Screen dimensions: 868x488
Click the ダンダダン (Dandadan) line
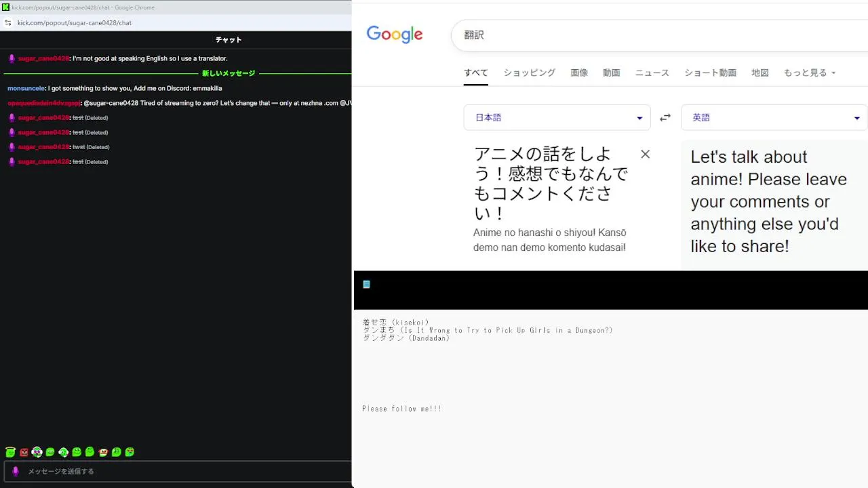[x=406, y=338]
